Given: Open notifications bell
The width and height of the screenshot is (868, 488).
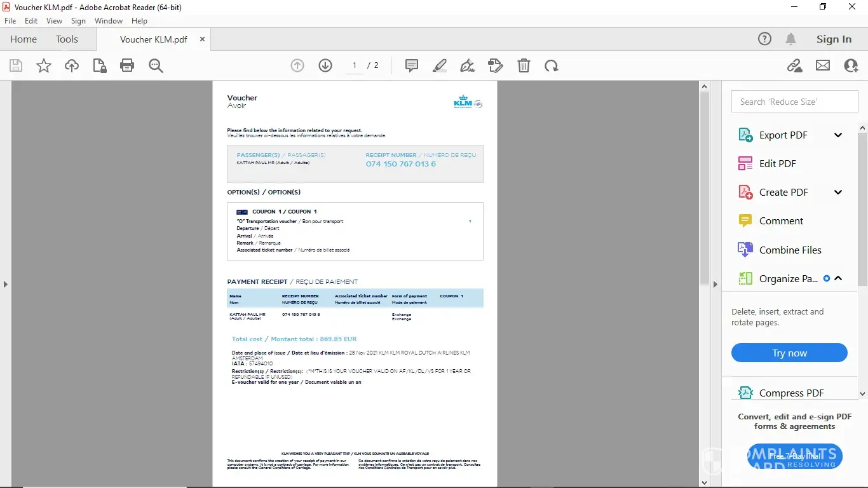Looking at the screenshot, I should click(790, 39).
